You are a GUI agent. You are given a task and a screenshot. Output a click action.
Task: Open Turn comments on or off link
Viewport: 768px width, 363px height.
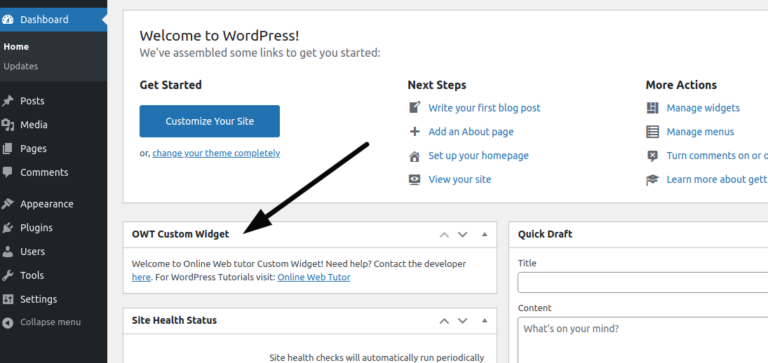pos(717,156)
